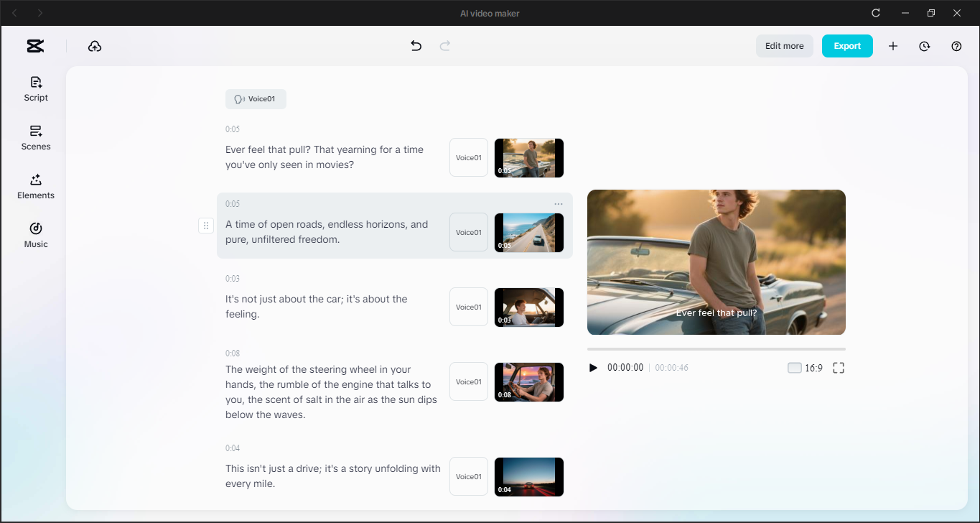The image size is (980, 523).
Task: Open the Music panel
Action: pyautogui.click(x=35, y=235)
